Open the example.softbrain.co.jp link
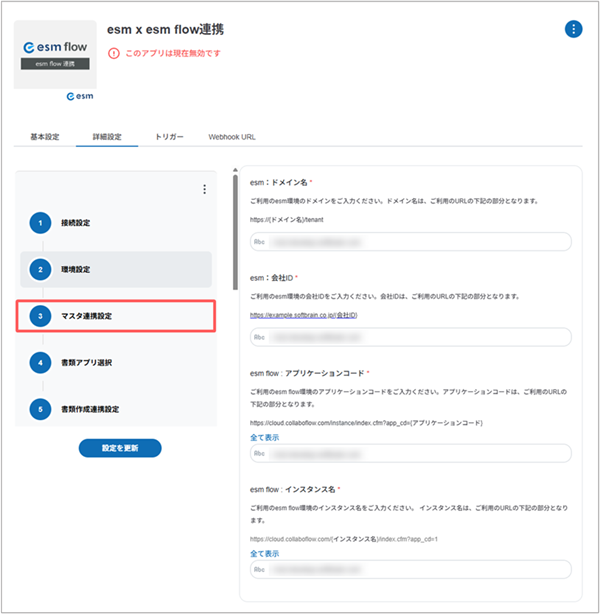Image resolution: width=600 pixels, height=614 pixels. pos(304,315)
